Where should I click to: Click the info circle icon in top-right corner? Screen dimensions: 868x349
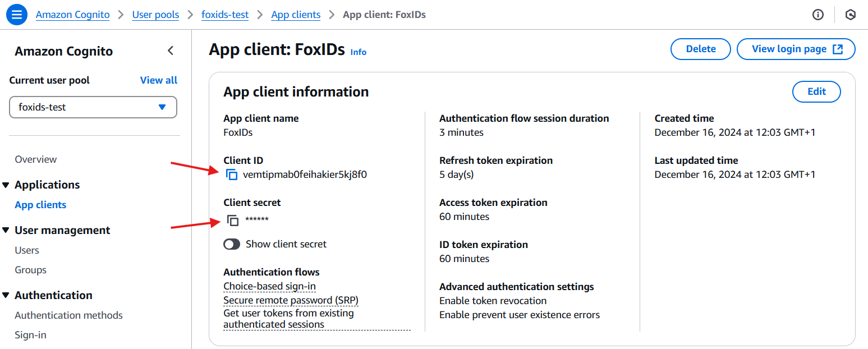[x=818, y=15]
